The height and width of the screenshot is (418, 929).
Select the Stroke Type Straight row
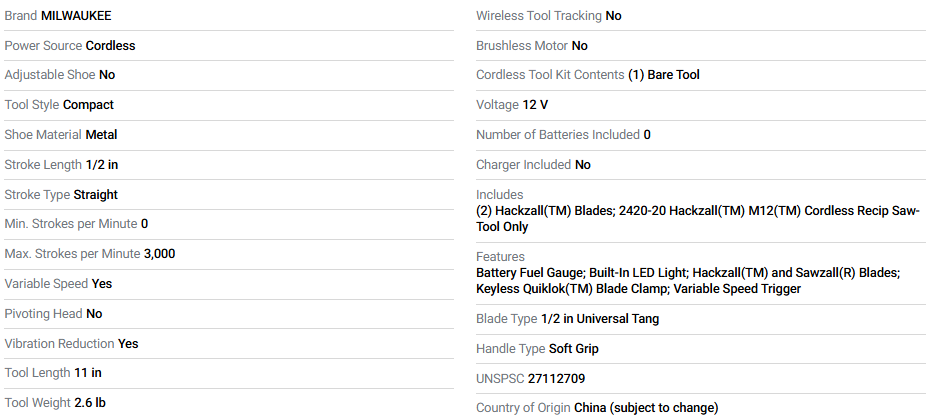click(229, 195)
